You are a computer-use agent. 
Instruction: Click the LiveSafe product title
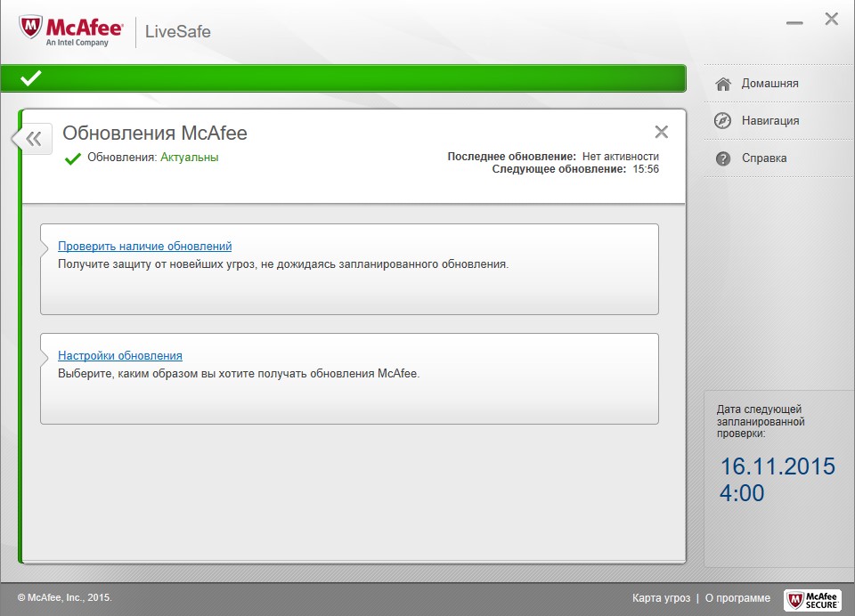click(178, 32)
